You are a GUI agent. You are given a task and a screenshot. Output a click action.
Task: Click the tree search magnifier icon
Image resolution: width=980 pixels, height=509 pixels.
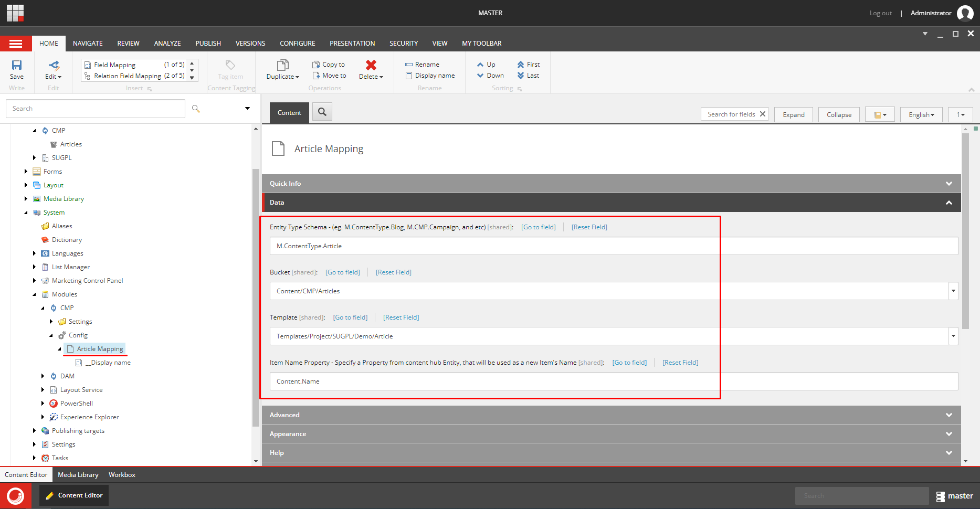[196, 109]
